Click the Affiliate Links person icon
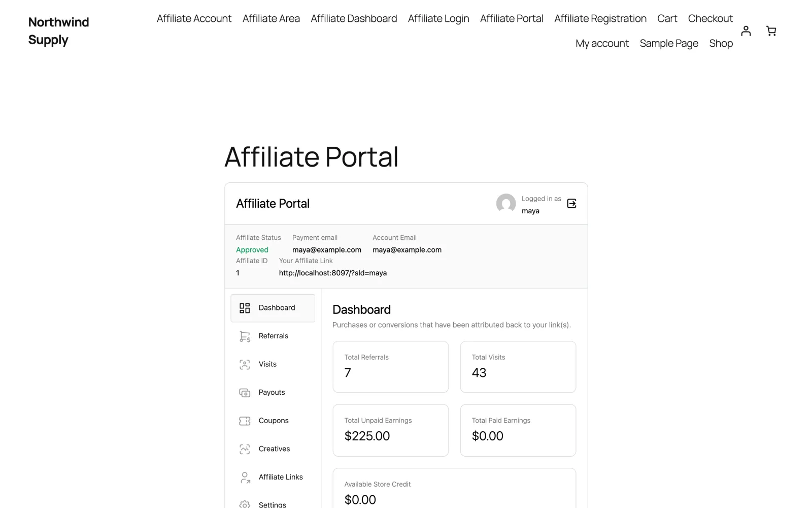Viewport: 812px width, 508px height. pyautogui.click(x=245, y=477)
